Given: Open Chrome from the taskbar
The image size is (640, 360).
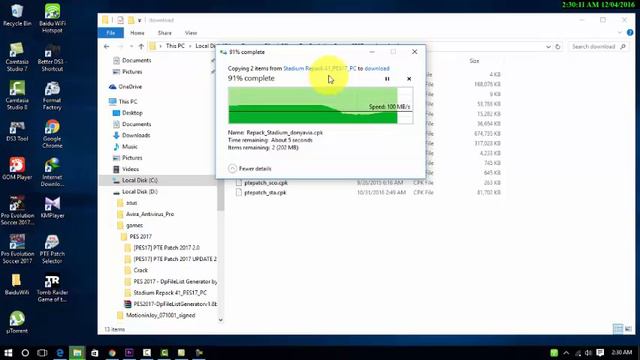Looking at the screenshot, I should point(112,353).
